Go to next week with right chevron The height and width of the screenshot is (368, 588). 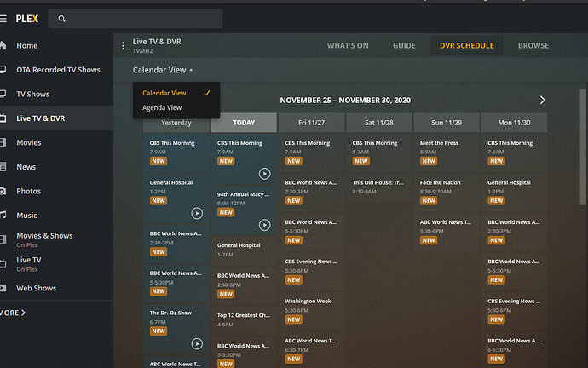(542, 100)
